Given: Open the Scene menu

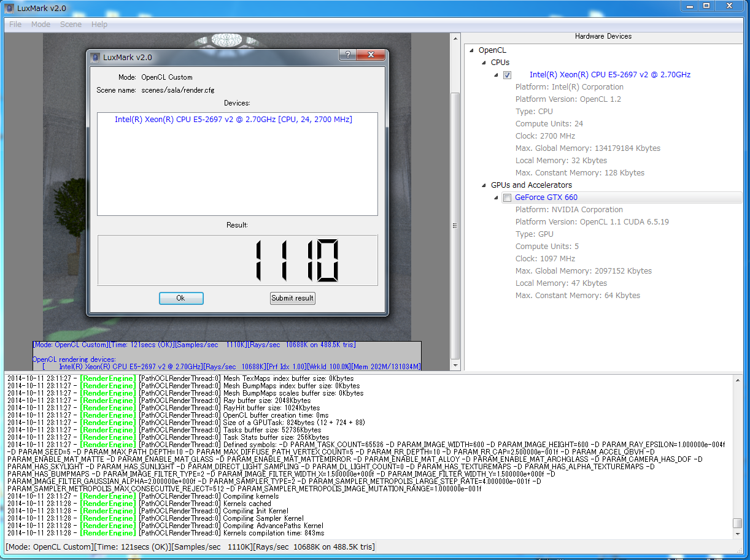Looking at the screenshot, I should pyautogui.click(x=71, y=25).
